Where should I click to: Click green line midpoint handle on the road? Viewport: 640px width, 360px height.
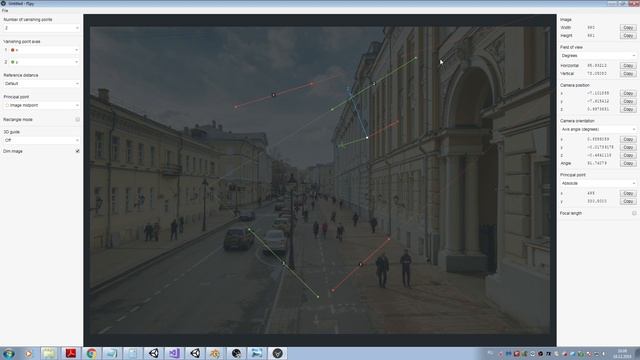[284, 263]
